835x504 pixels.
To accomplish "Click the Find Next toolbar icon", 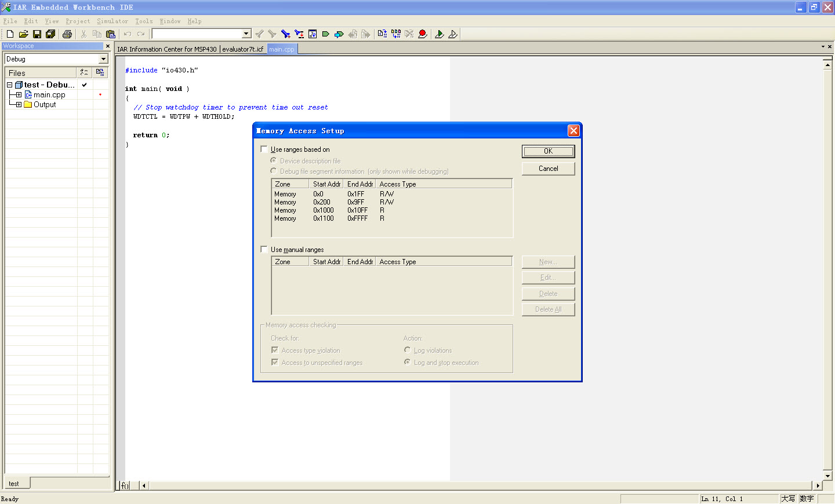I will point(272,34).
